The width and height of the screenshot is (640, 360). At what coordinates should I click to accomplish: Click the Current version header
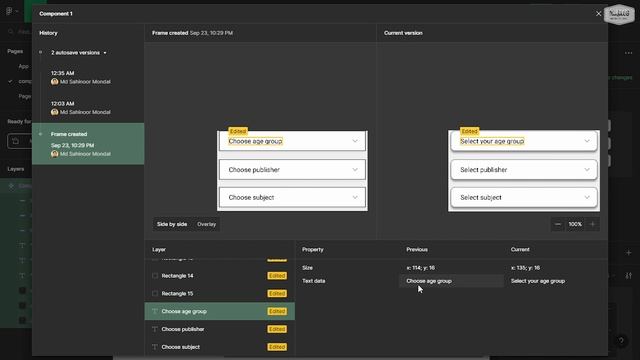pyautogui.click(x=403, y=33)
